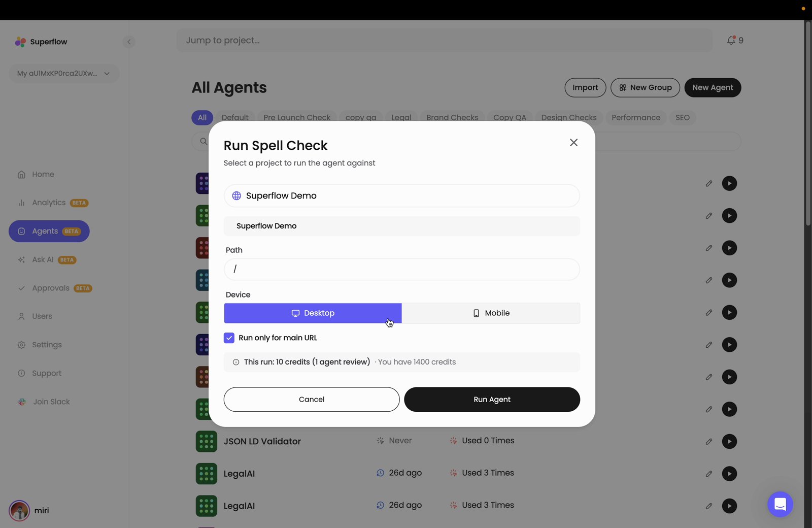This screenshot has width=812, height=528.
Task: Go to Home in sidebar
Action: click(x=43, y=174)
